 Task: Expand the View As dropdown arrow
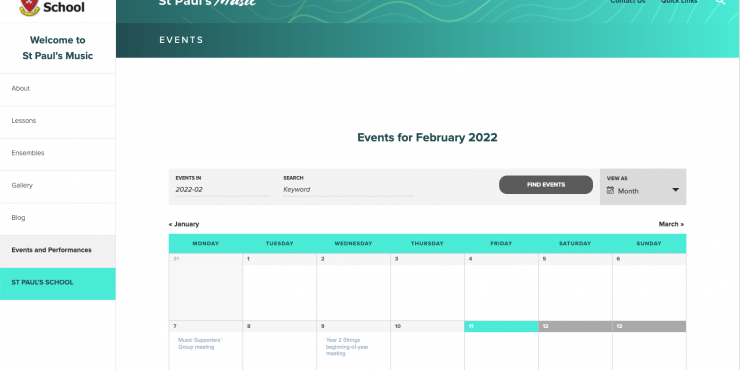675,190
